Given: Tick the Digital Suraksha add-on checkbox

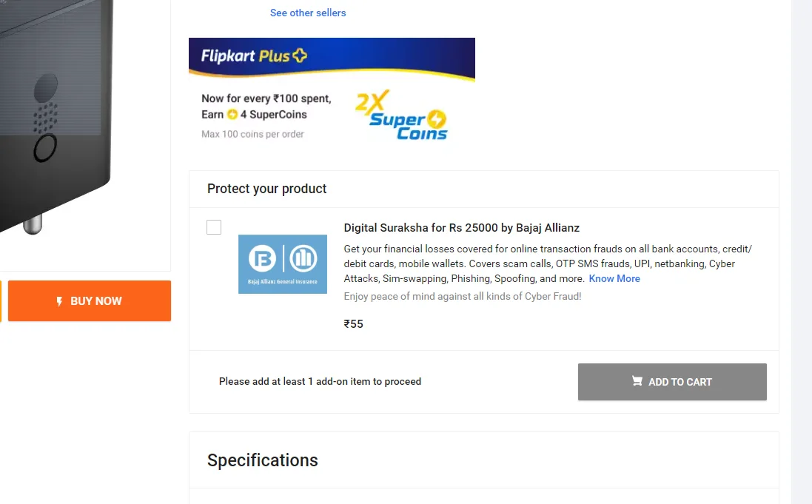Looking at the screenshot, I should click(x=214, y=227).
